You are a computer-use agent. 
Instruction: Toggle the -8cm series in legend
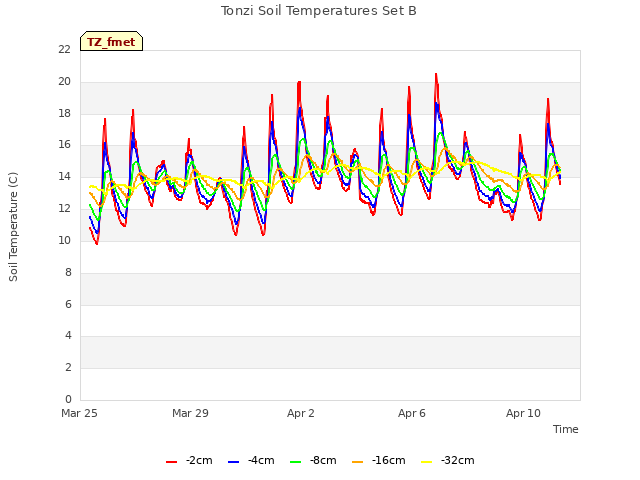coord(313,461)
